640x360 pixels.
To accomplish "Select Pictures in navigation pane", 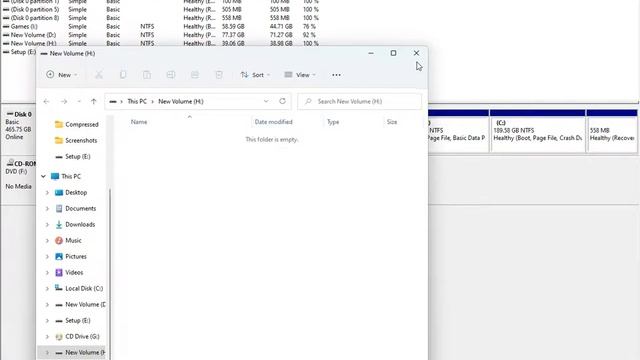I will (71, 256).
